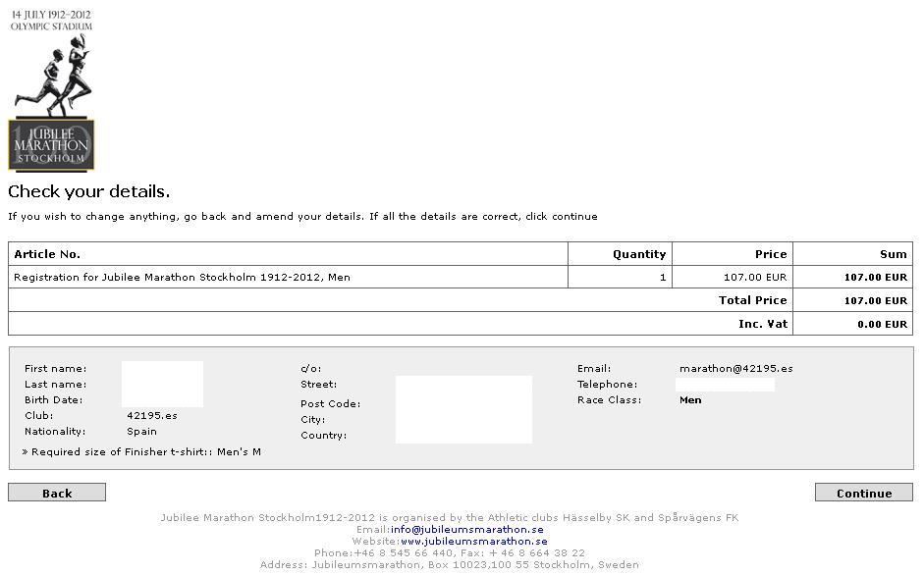Click the Jubilee Marathon Stockholm badge logo
Screen dimensions: 924x575
(51, 145)
